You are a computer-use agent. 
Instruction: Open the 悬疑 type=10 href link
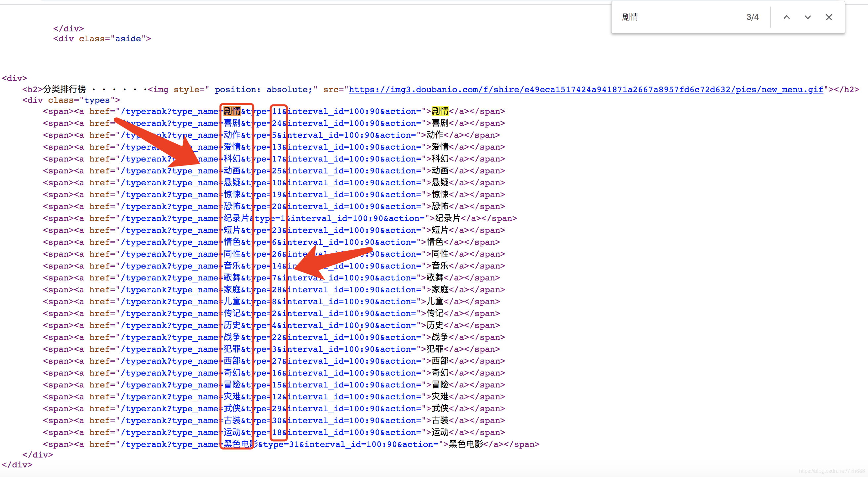271,183
